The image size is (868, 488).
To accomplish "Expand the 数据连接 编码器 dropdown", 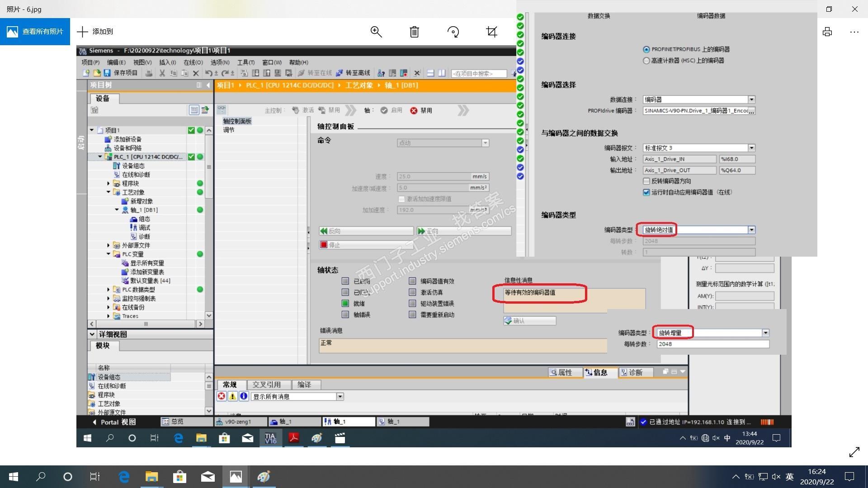I will [751, 99].
